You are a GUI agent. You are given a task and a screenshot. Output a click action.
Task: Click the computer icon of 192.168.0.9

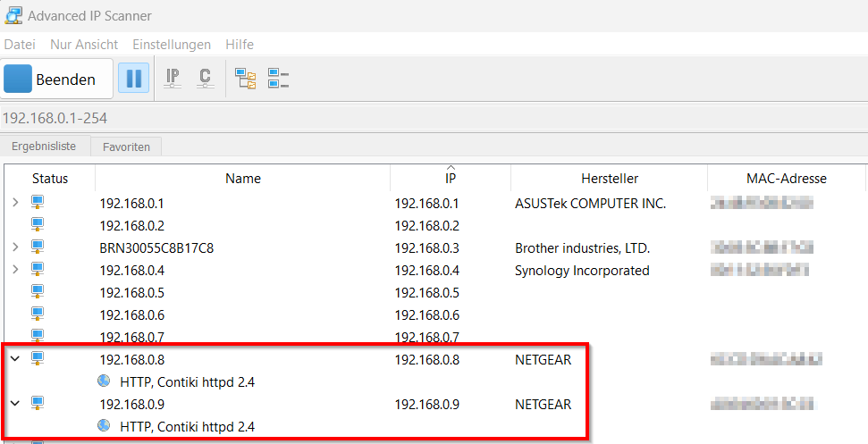pos(37,403)
